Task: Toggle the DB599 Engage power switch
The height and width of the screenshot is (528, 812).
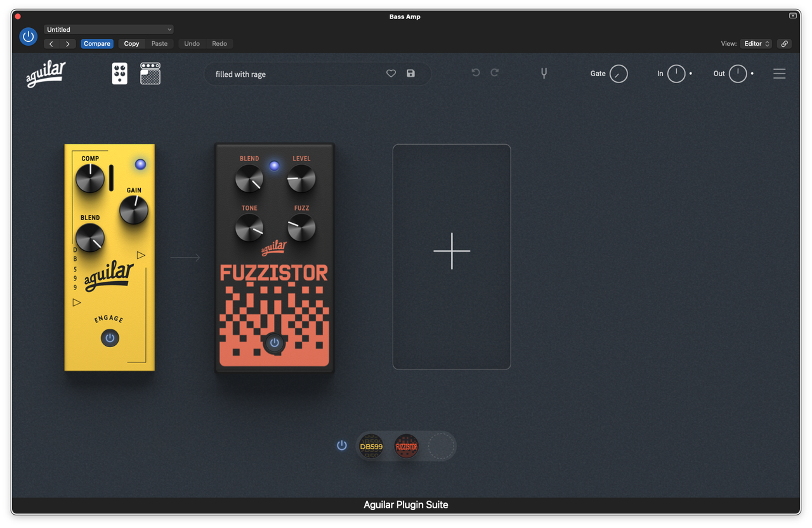Action: pyautogui.click(x=110, y=338)
